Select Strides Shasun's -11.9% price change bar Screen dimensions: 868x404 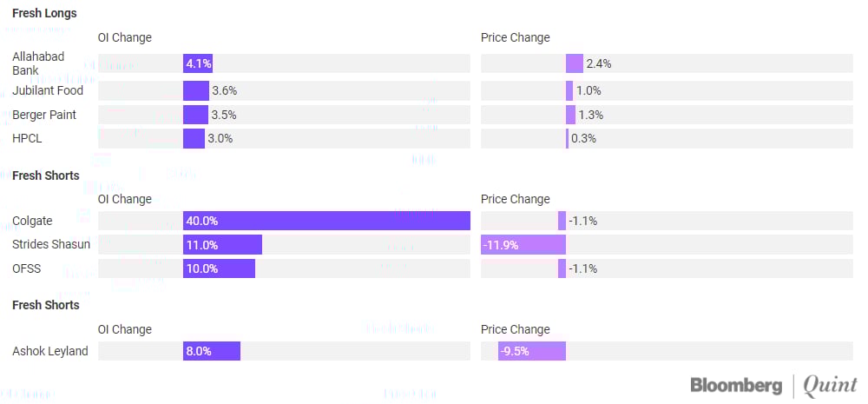point(523,245)
